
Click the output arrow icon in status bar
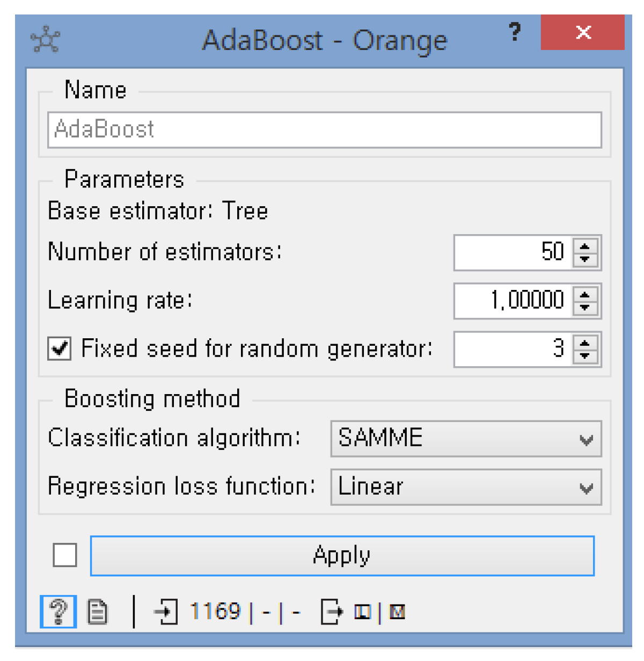[331, 612]
